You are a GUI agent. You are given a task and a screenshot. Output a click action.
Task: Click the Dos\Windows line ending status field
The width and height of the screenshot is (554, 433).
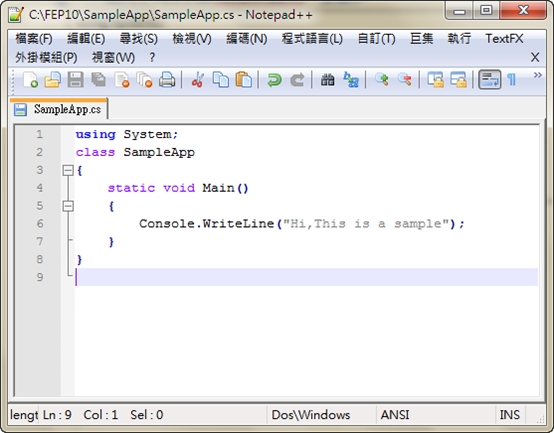click(311, 415)
